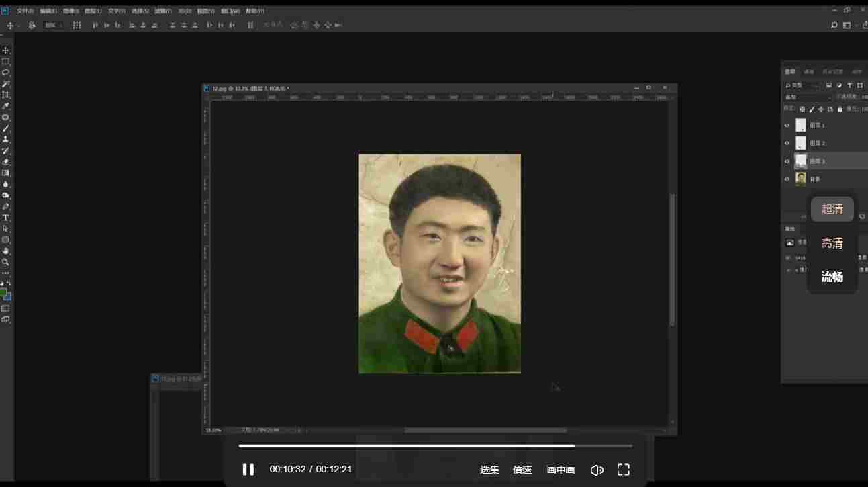Switch to the 图层 panel tab
The width and height of the screenshot is (868, 487).
click(x=790, y=72)
